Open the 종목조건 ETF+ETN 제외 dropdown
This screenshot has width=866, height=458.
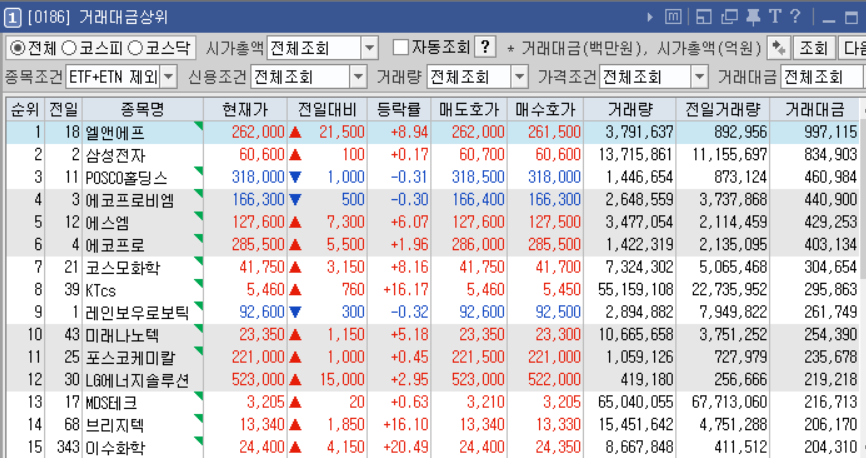click(x=169, y=77)
